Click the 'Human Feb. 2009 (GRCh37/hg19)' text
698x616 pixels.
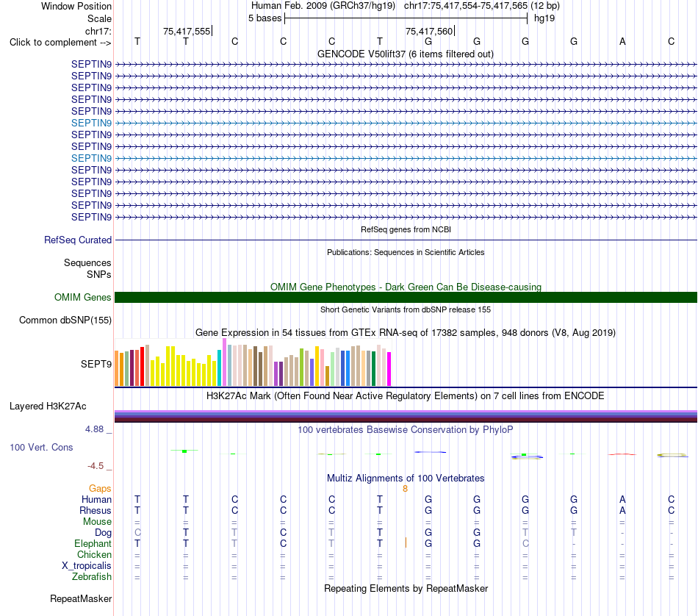click(x=323, y=6)
